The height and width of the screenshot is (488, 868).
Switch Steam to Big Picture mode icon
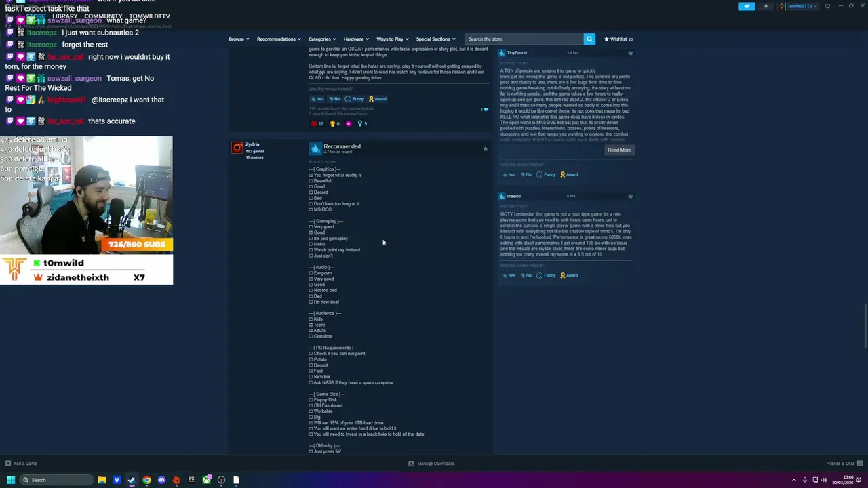(827, 6)
